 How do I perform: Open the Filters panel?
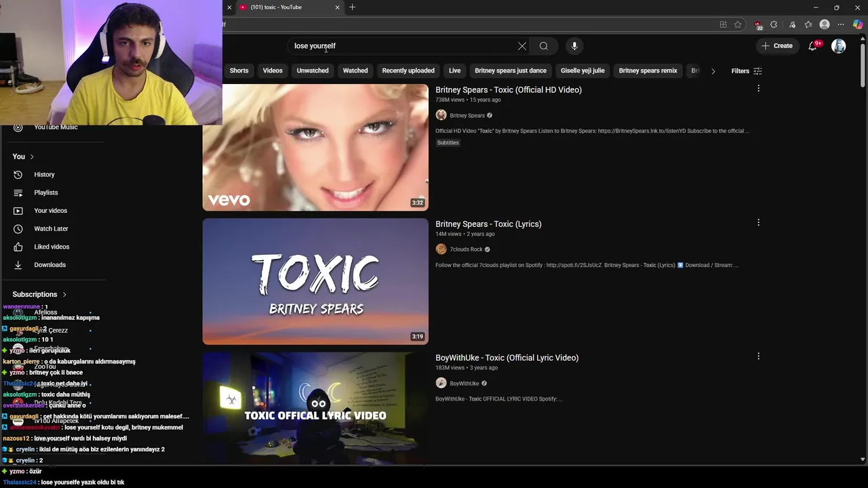[x=747, y=71]
